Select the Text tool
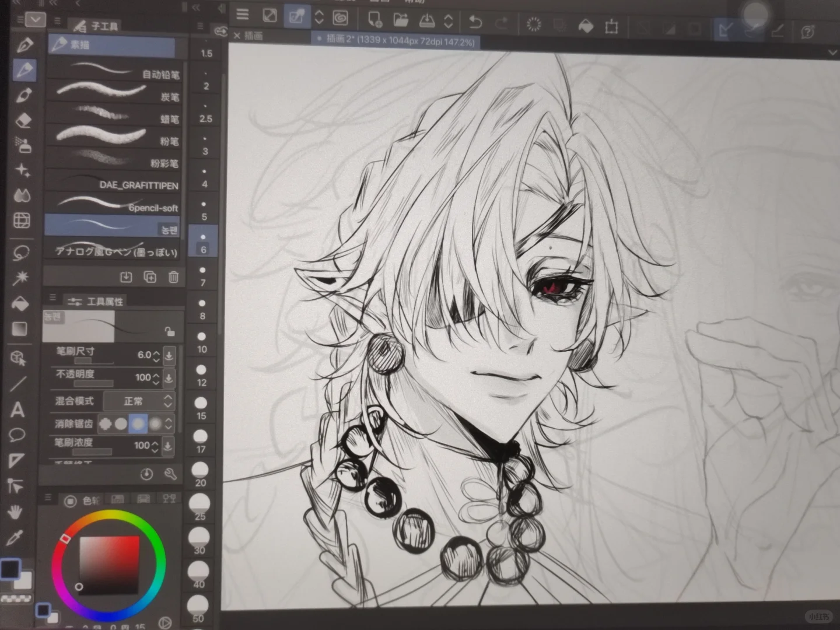840x630 pixels. coord(17,409)
